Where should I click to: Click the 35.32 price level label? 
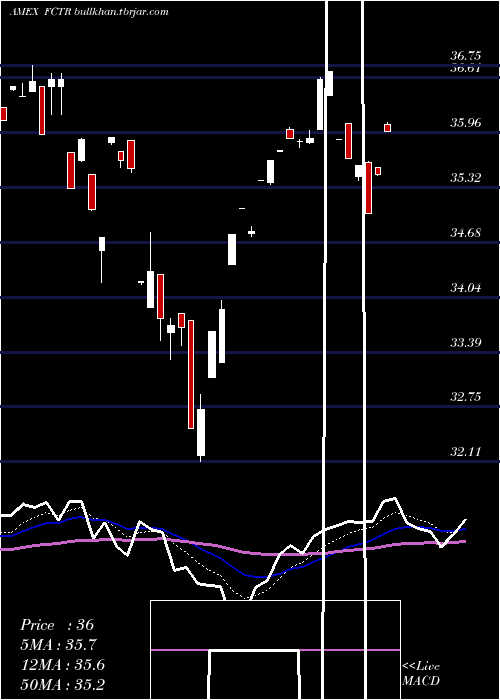[466, 178]
